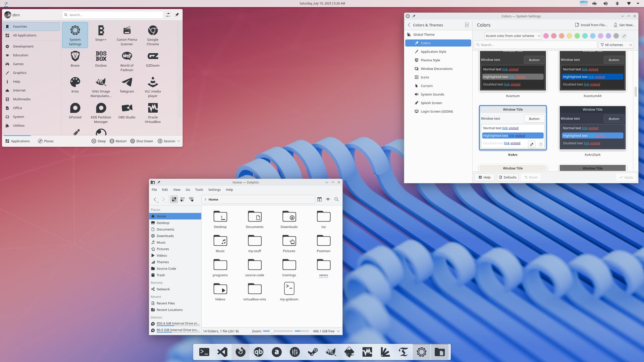Toggle the pin in System Settings title bar
Viewport: 644px width, 362px height.
414,16
